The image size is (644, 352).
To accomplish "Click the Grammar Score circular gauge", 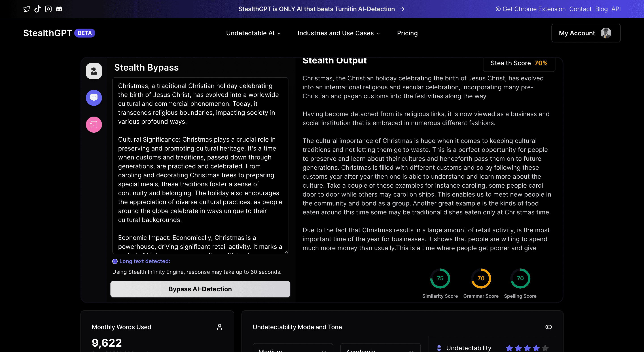I will click(x=481, y=278).
